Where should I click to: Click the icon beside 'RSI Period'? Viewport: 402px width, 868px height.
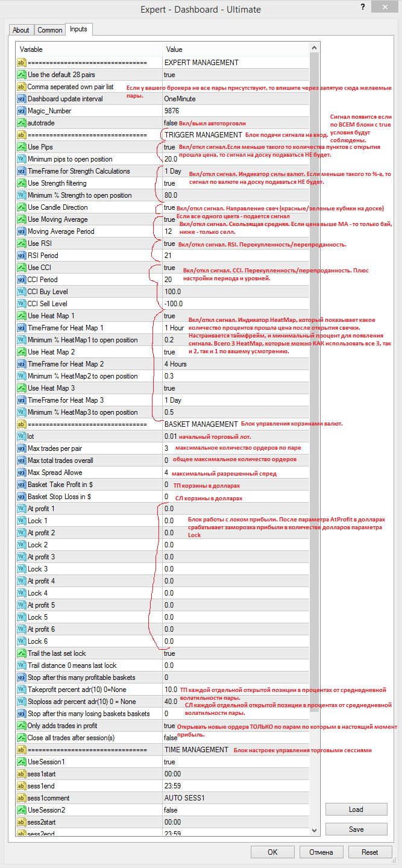coord(22,256)
